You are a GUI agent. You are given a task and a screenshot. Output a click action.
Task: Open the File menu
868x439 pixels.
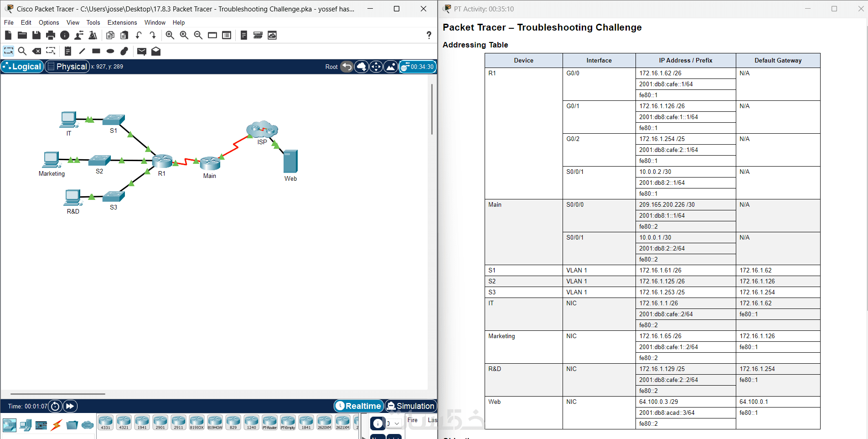tap(9, 22)
